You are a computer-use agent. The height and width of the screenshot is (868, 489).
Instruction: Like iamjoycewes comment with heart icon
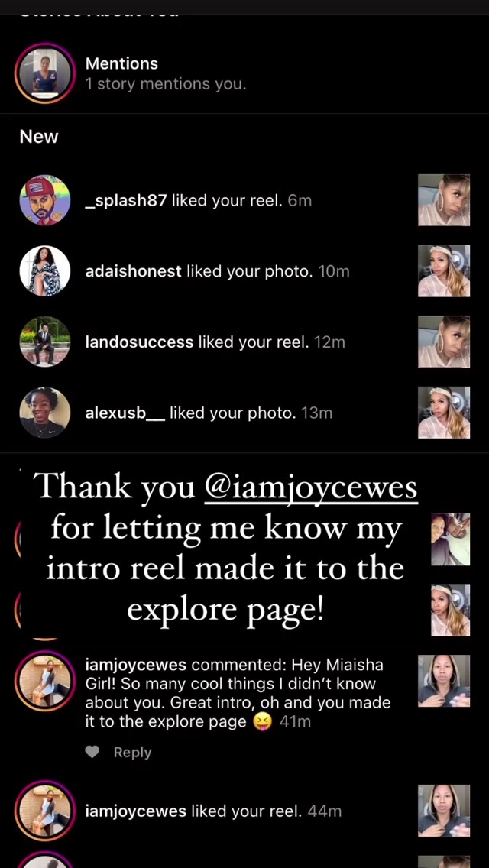pos(92,752)
